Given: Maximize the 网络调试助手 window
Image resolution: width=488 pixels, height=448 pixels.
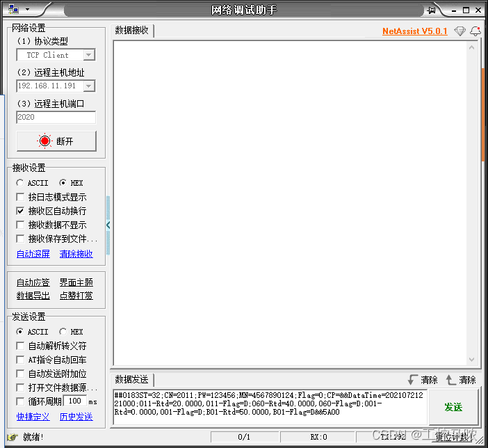Looking at the screenshot, I should (466, 10).
